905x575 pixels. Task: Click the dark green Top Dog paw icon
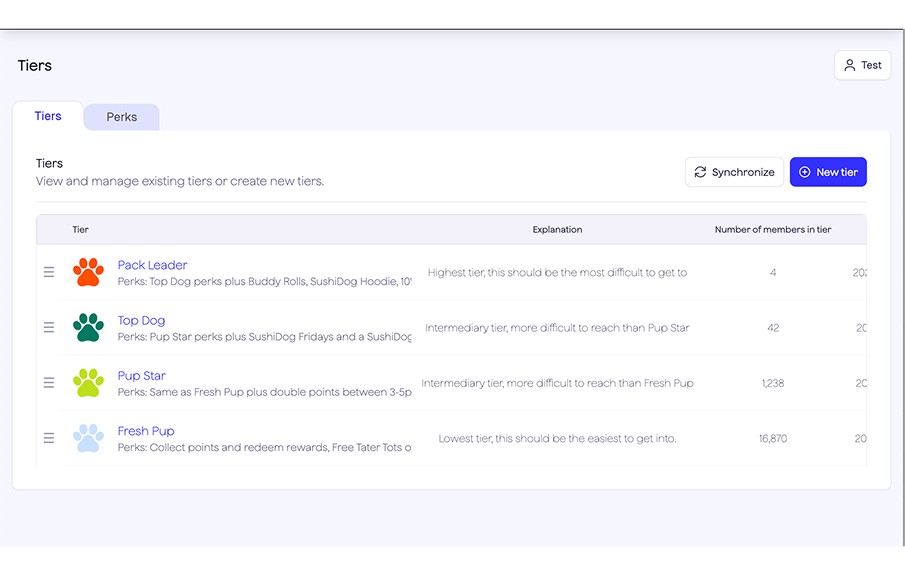[88, 327]
